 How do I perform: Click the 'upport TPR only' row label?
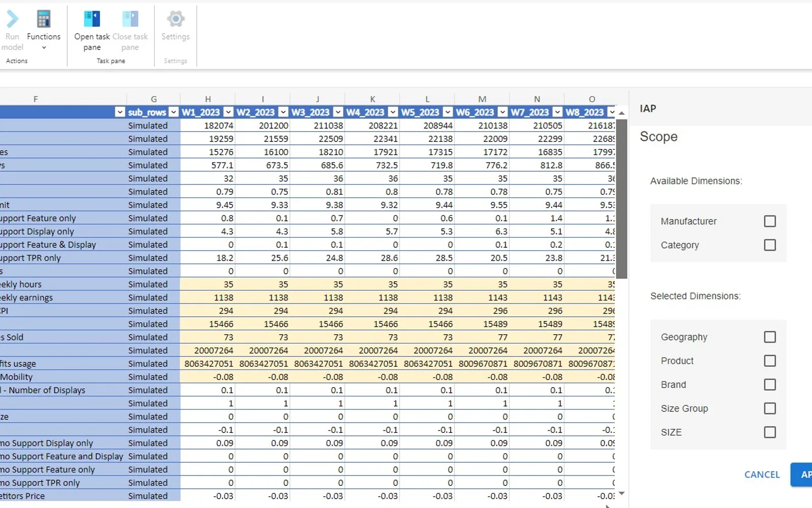(30, 258)
